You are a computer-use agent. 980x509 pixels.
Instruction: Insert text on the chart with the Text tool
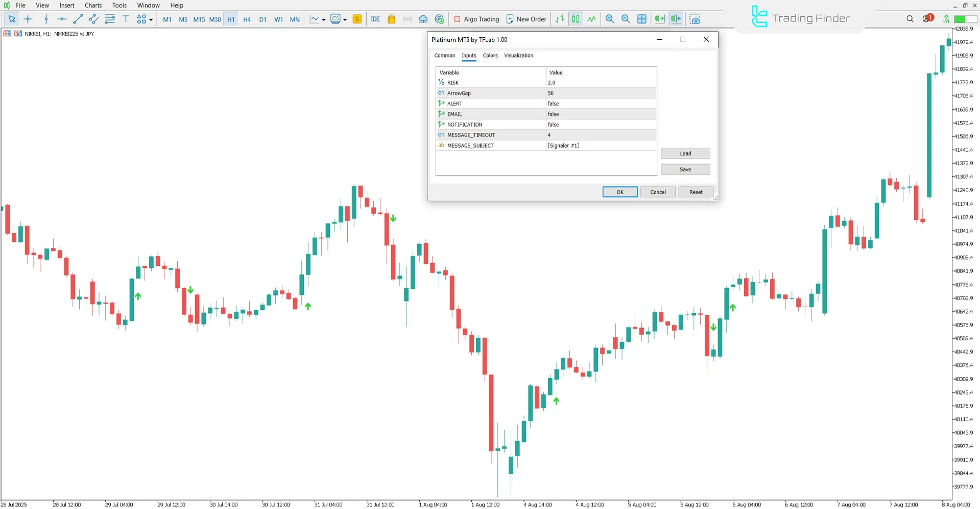(x=126, y=19)
